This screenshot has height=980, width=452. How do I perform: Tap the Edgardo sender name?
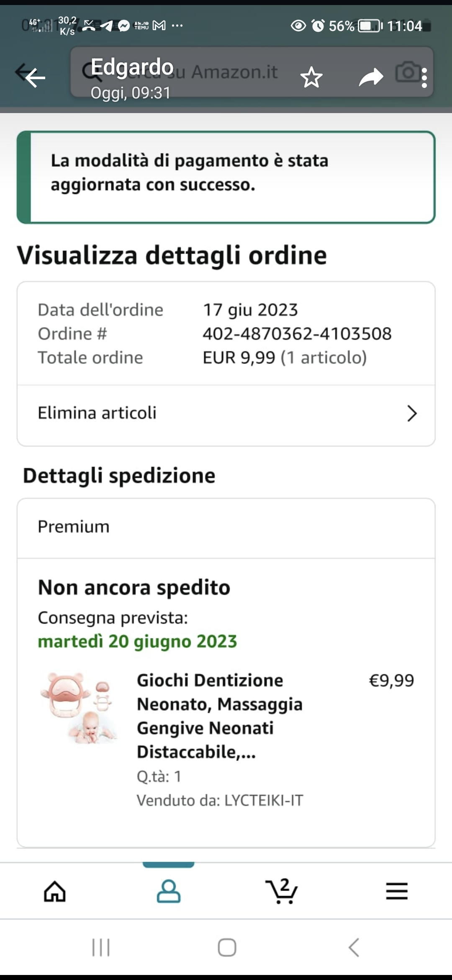click(x=132, y=67)
